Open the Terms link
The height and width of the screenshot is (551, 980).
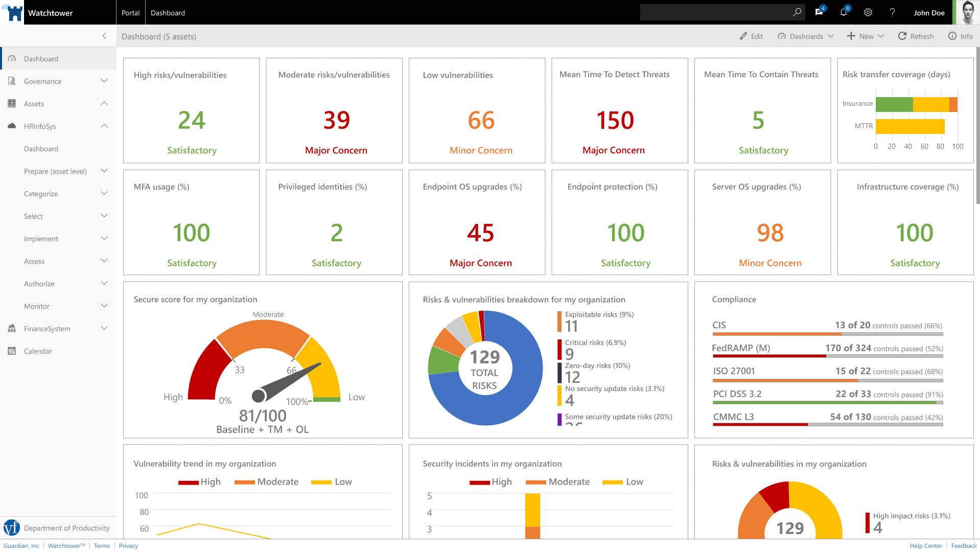[x=102, y=546]
